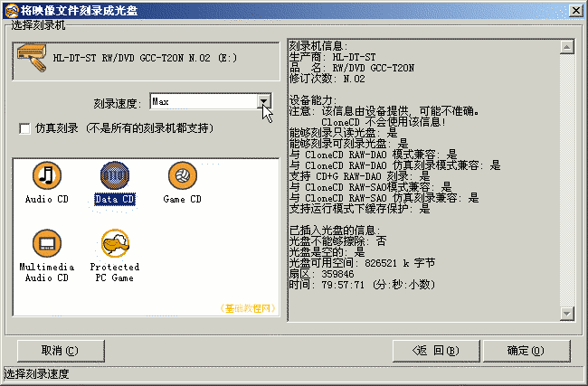Open the 刻录速度 speed dropdown arrow
Image resolution: width=588 pixels, height=386 pixels.
[x=263, y=101]
